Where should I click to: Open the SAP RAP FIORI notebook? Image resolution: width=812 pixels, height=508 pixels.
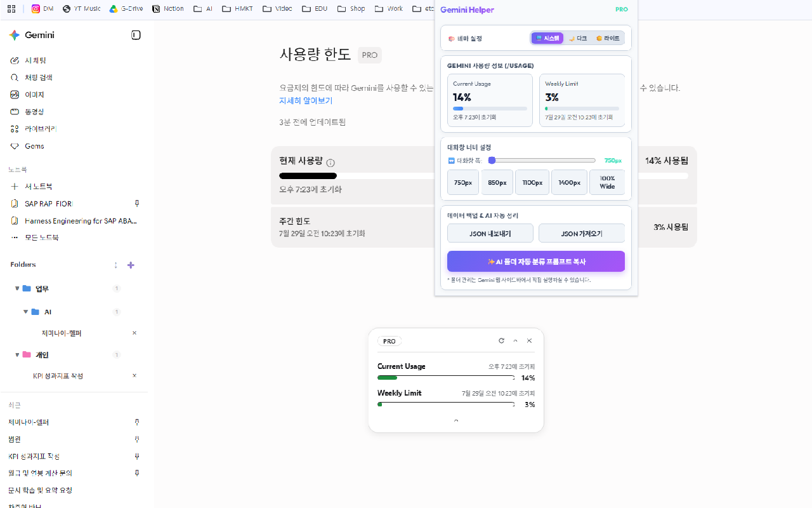(x=49, y=204)
